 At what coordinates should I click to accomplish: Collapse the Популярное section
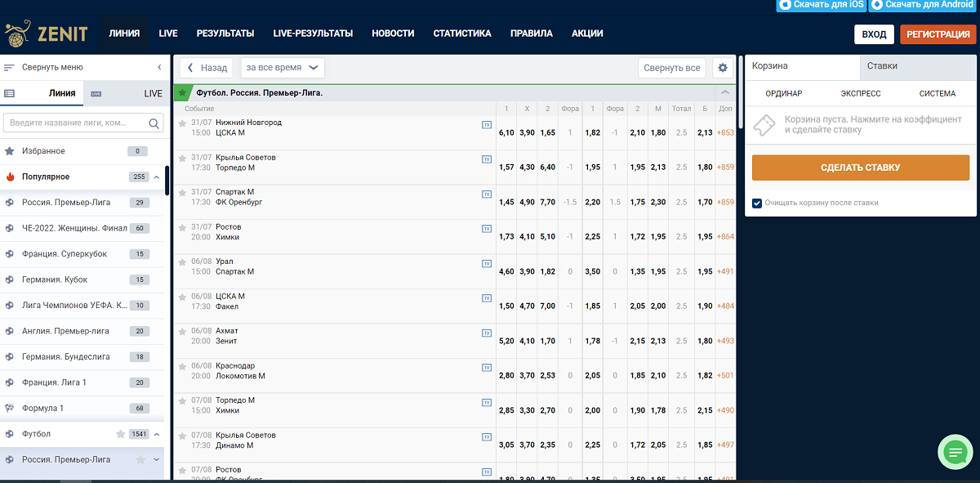tap(156, 177)
